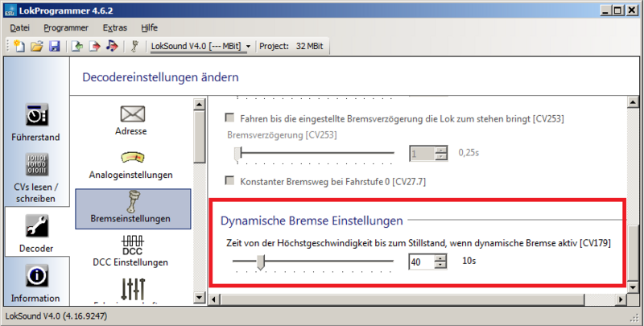644x326 pixels.
Task: Click the write decoder data icon
Action: pos(94,46)
